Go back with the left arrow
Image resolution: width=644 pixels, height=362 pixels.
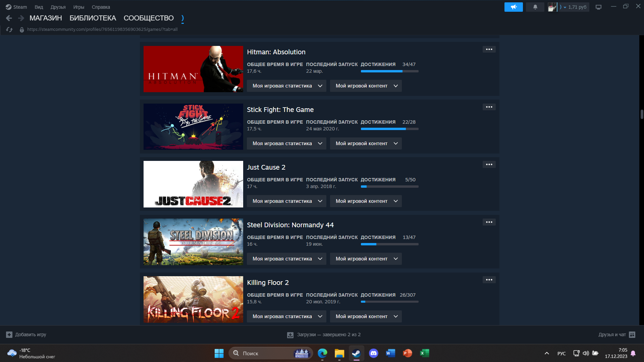pyautogui.click(x=9, y=18)
